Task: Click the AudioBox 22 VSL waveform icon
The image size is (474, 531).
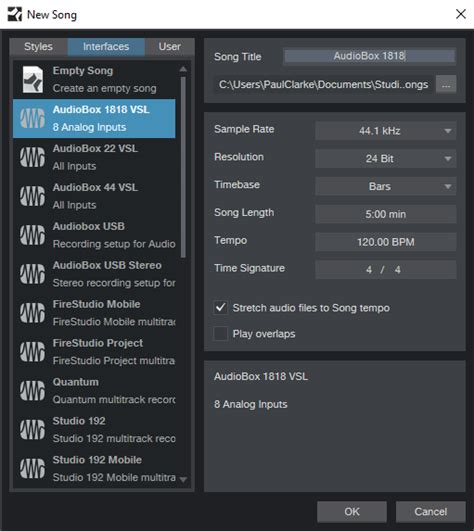Action: pos(32,157)
